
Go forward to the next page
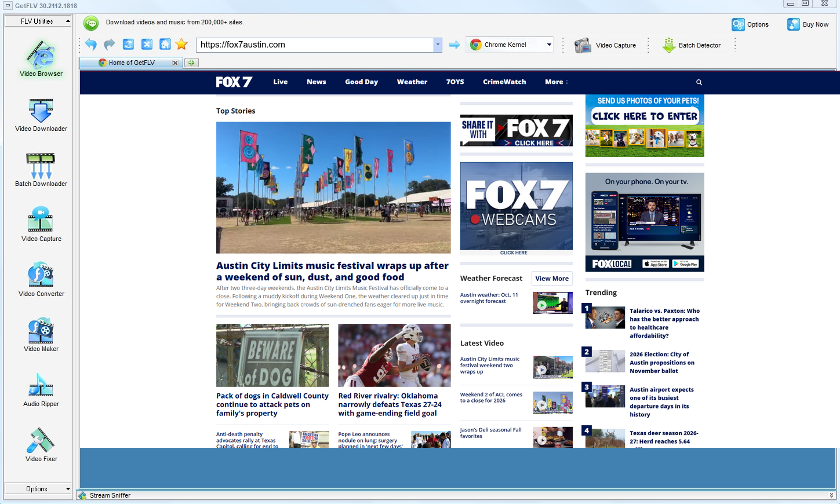tap(110, 45)
